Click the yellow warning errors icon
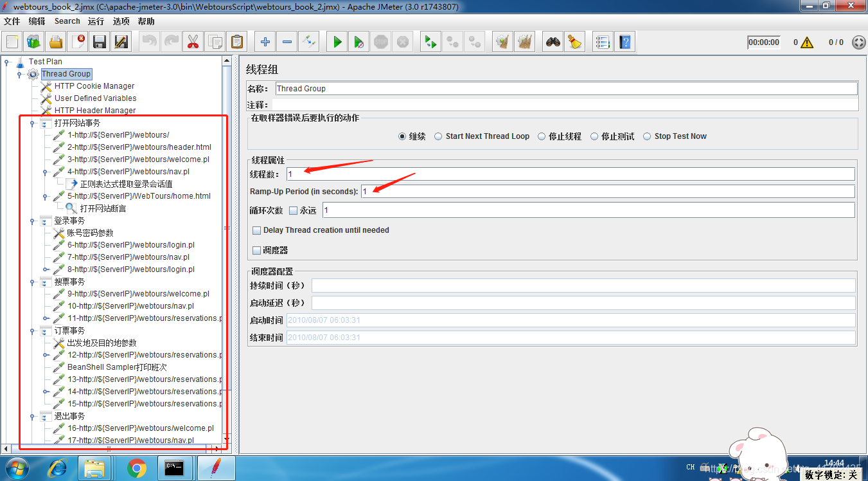The width and height of the screenshot is (868, 481). pos(807,42)
